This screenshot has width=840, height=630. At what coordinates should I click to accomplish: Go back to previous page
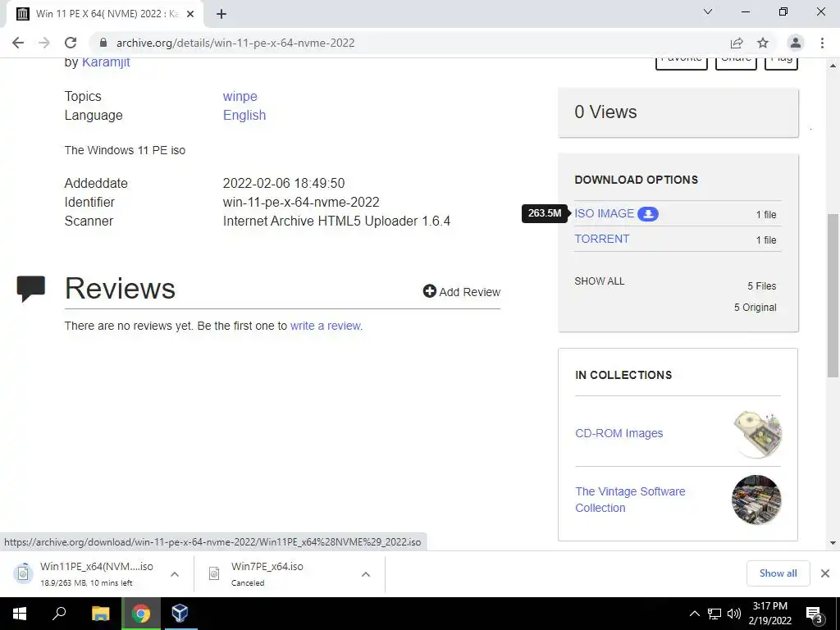point(18,43)
